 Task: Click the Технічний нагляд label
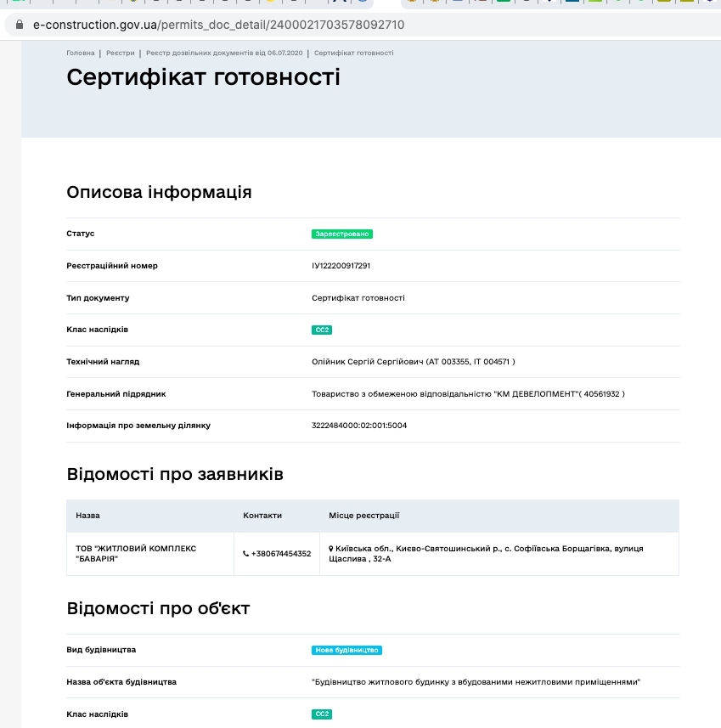coord(103,362)
